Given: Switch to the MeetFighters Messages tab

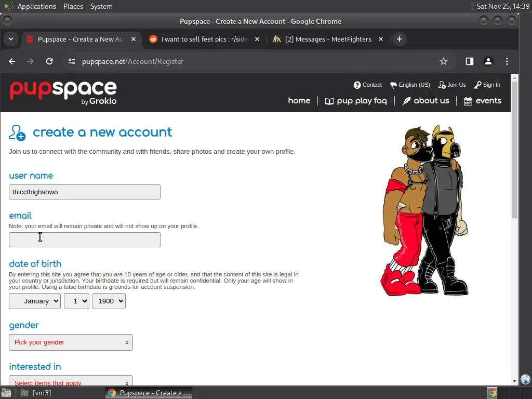Looking at the screenshot, I should (328, 39).
